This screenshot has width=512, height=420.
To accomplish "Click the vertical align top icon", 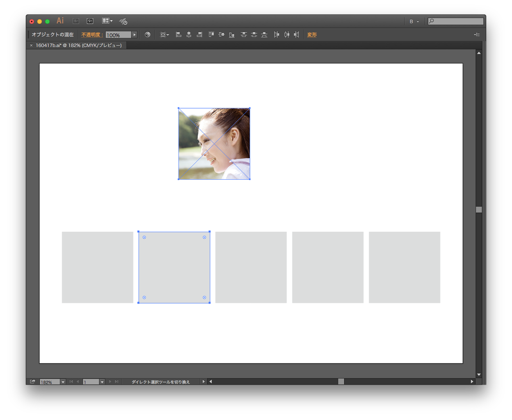I will (210, 34).
